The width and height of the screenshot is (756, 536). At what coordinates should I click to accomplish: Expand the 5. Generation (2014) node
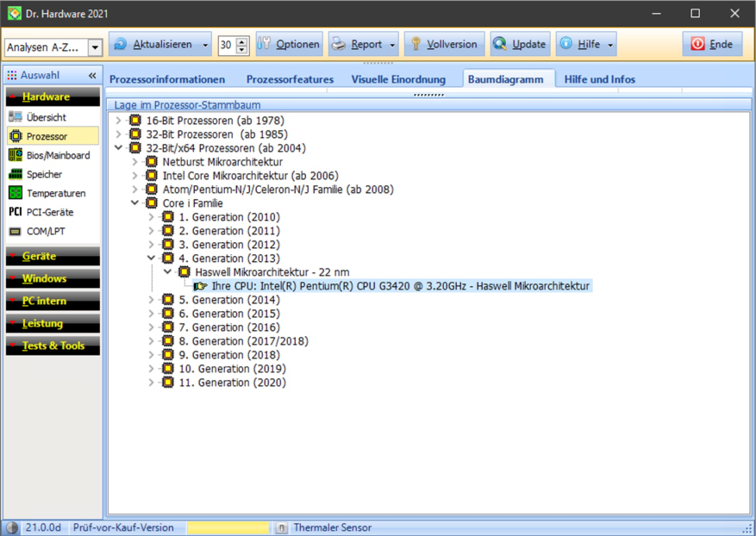(x=152, y=300)
